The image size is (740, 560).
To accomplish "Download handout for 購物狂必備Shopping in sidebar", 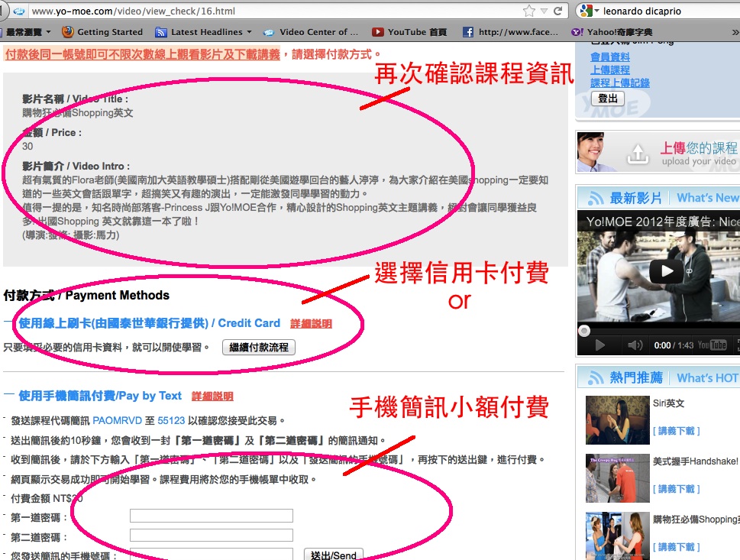I will point(677,547).
